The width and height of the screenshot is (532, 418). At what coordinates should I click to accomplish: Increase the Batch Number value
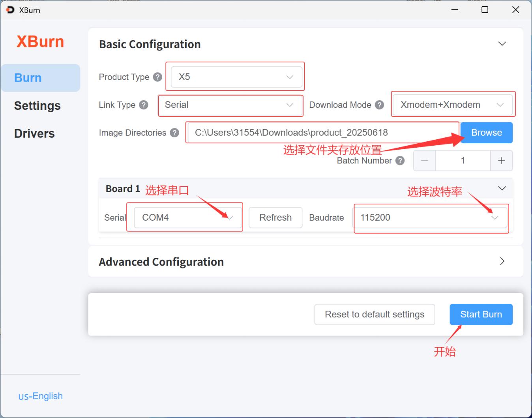point(502,161)
